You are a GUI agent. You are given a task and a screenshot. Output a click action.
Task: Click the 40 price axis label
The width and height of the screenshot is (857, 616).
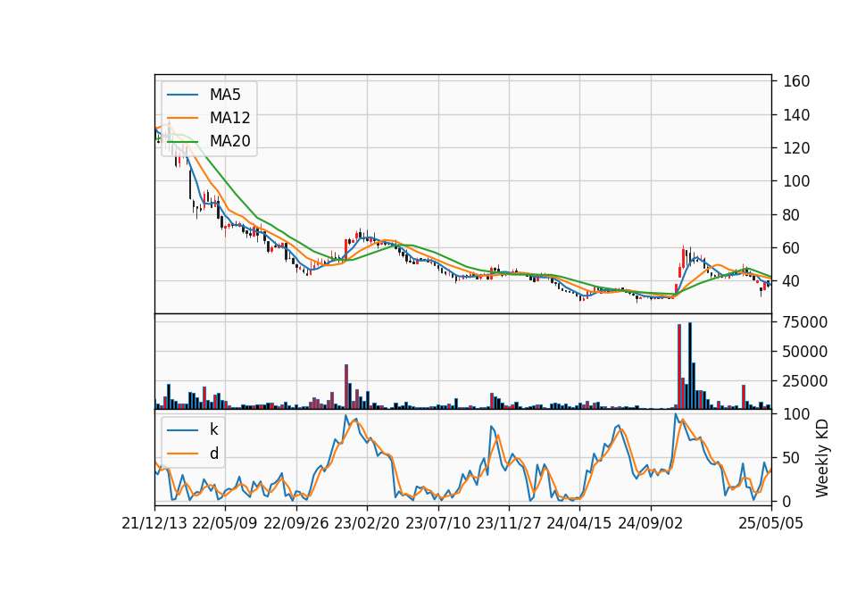pyautogui.click(x=792, y=281)
